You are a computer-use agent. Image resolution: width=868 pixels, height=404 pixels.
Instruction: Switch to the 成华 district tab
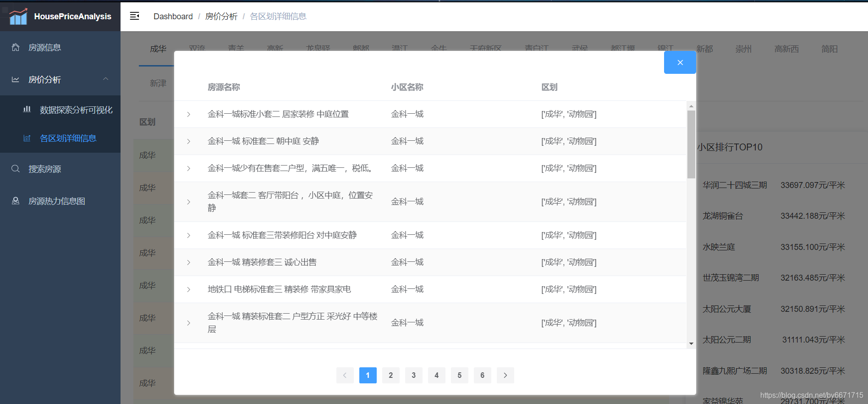click(x=158, y=49)
